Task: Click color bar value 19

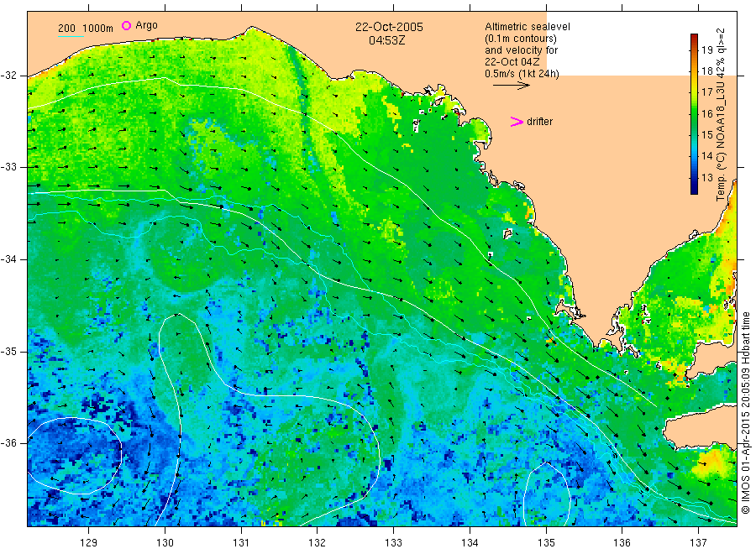Action: coord(706,50)
